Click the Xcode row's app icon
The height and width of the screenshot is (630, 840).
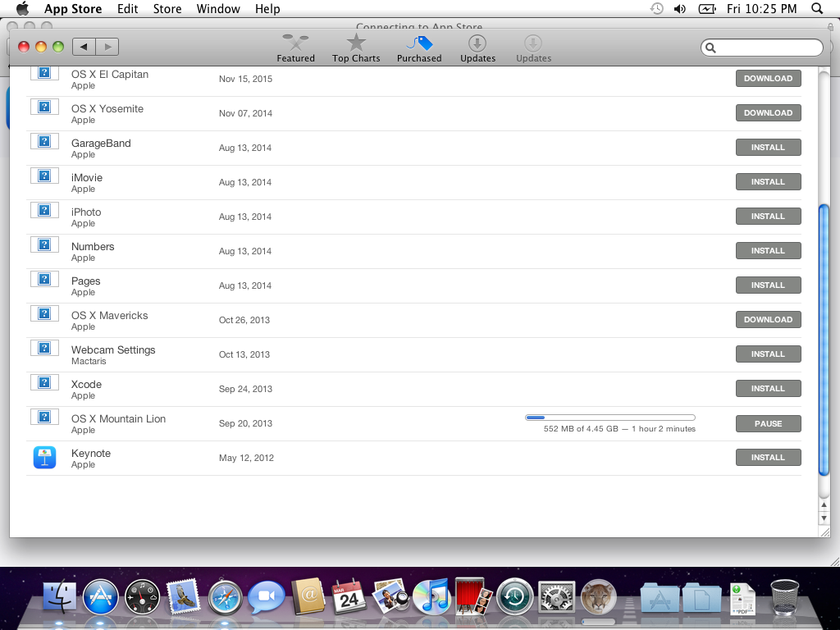pyautogui.click(x=44, y=382)
